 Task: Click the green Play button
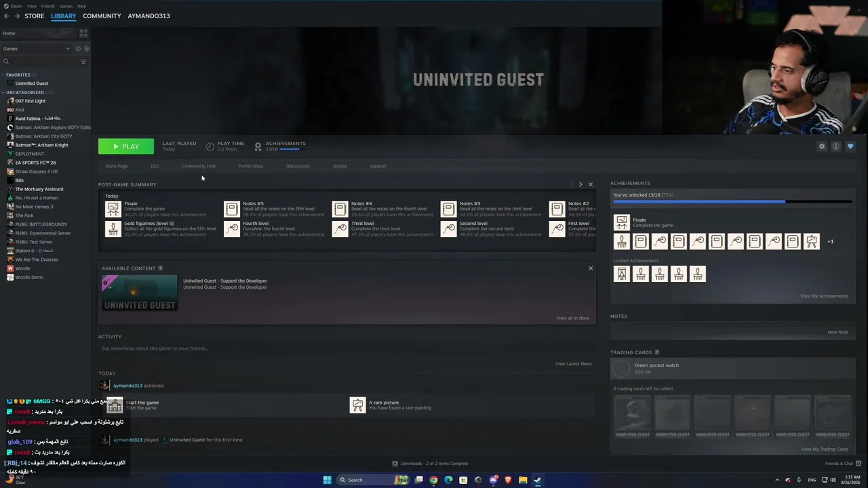[126, 146]
